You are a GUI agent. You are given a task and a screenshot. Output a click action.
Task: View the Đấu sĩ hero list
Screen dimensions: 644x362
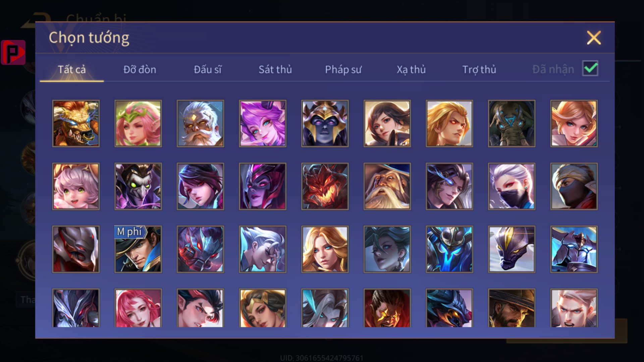tap(208, 70)
